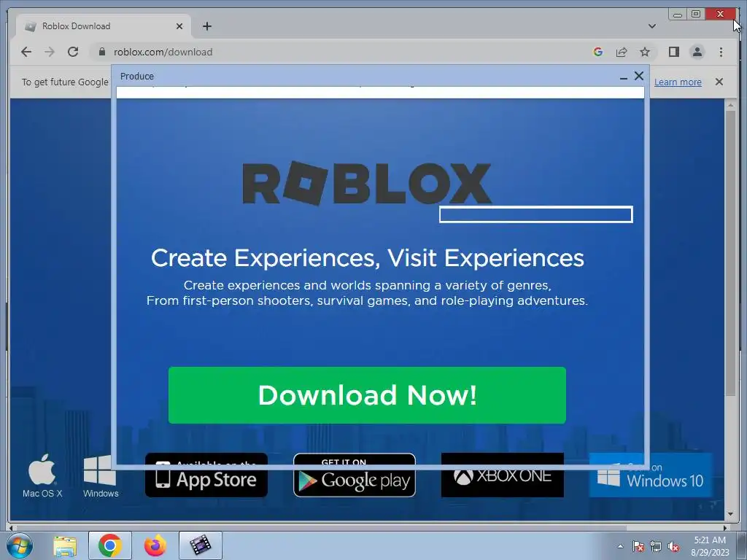Go back with the browser back arrow
747x560 pixels.
26,52
